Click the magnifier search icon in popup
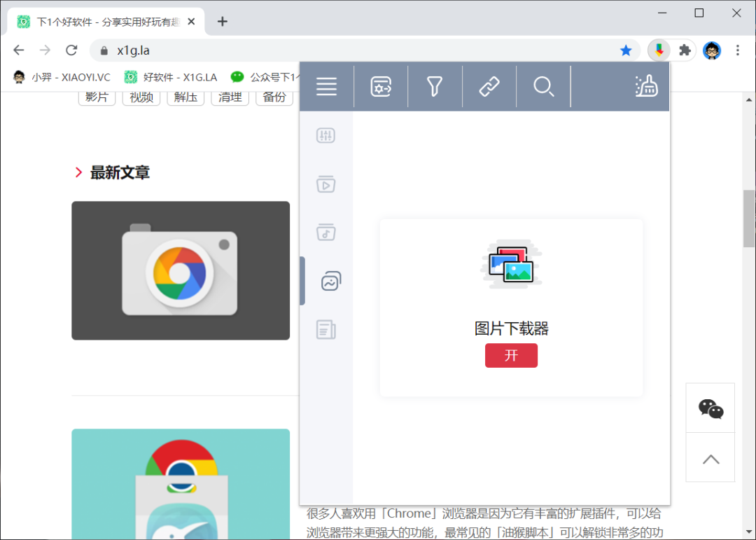The height and width of the screenshot is (540, 756). [x=543, y=87]
